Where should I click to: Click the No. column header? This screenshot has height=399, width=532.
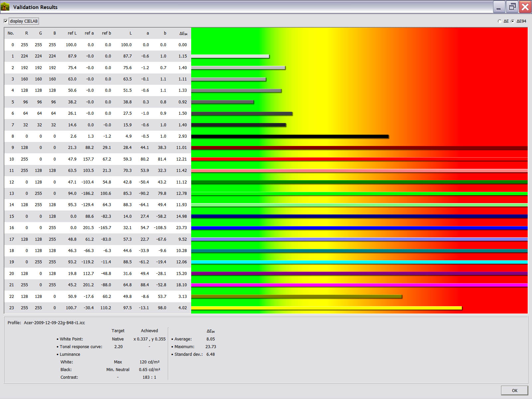(11, 33)
